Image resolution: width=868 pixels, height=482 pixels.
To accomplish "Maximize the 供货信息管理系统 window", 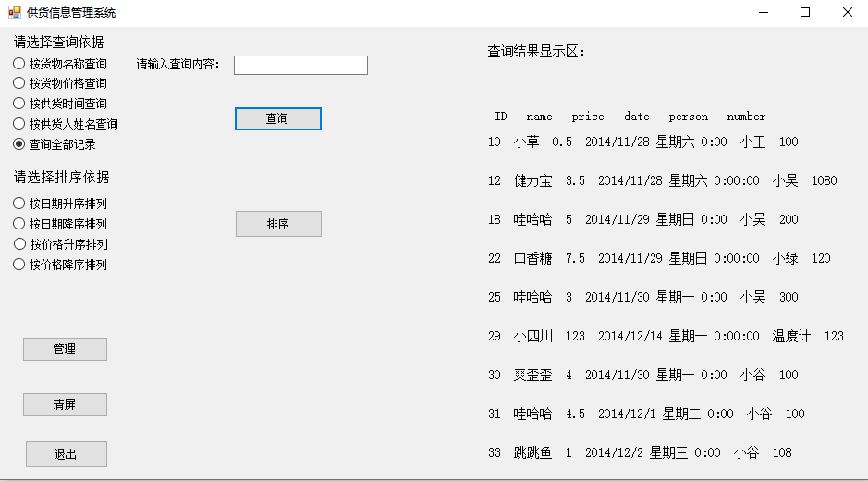I will 805,12.
